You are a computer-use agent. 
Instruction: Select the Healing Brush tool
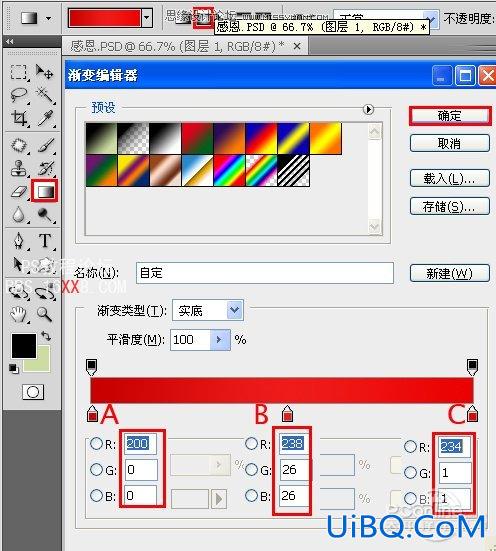tap(19, 145)
